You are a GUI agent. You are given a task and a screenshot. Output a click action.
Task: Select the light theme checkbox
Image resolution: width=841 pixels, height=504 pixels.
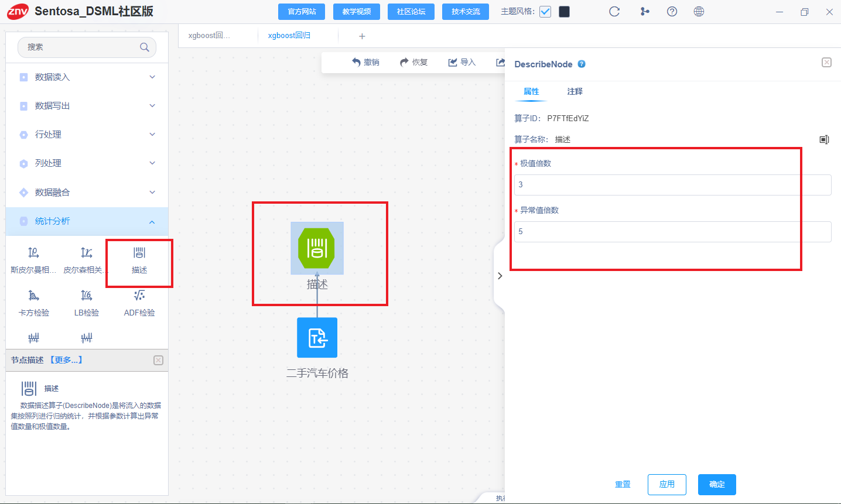[545, 12]
